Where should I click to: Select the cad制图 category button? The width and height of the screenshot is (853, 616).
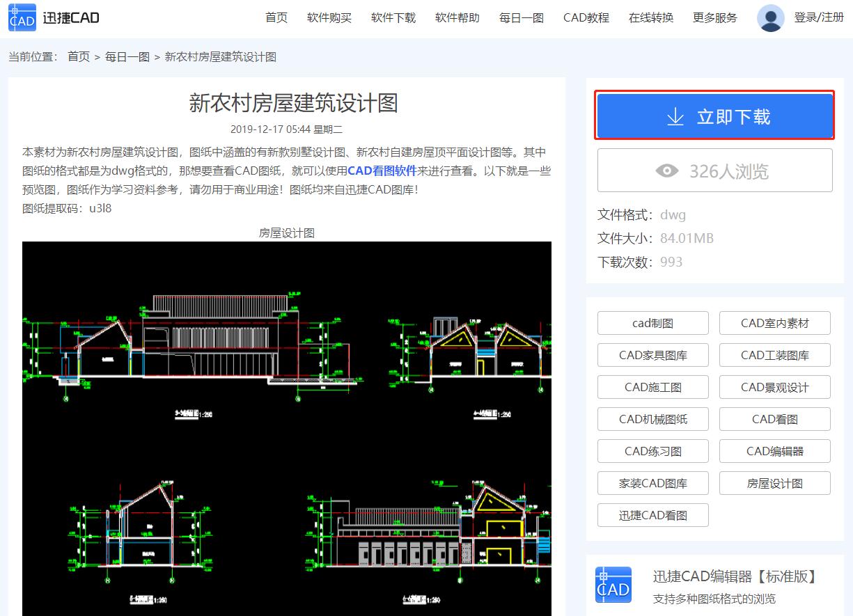point(652,323)
